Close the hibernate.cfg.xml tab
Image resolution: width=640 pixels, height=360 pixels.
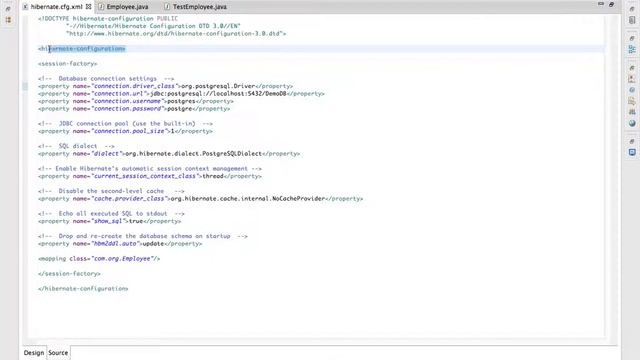(x=89, y=7)
